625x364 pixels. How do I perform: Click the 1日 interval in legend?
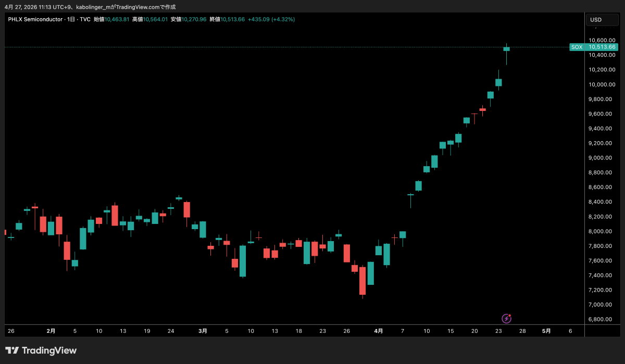click(71, 19)
